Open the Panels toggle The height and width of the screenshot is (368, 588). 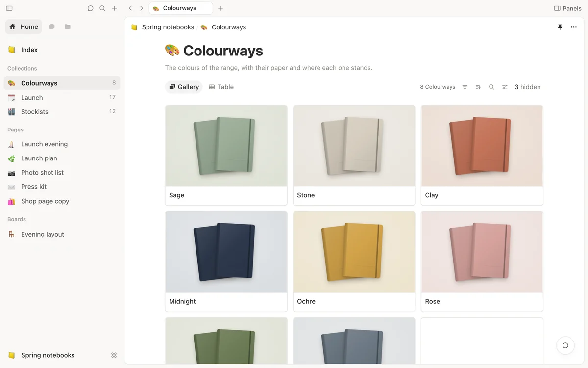pyautogui.click(x=567, y=8)
